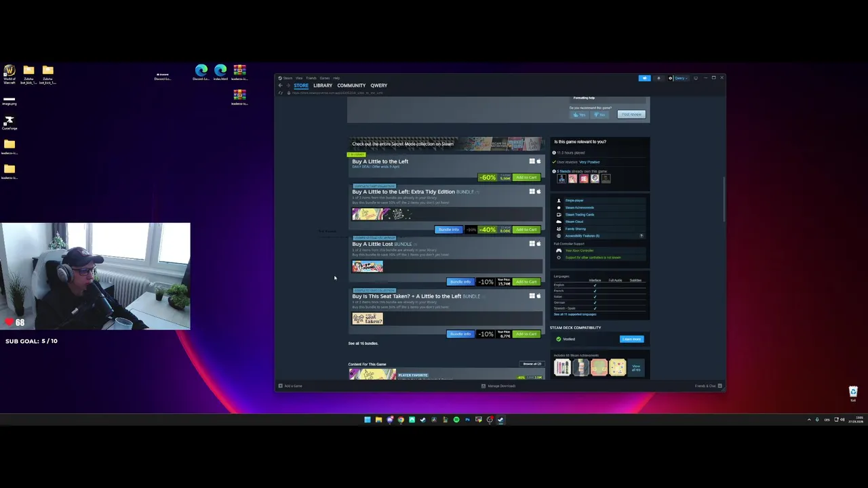868x488 pixels.
Task: Open Photoshop from the taskbar
Action: [467, 420]
